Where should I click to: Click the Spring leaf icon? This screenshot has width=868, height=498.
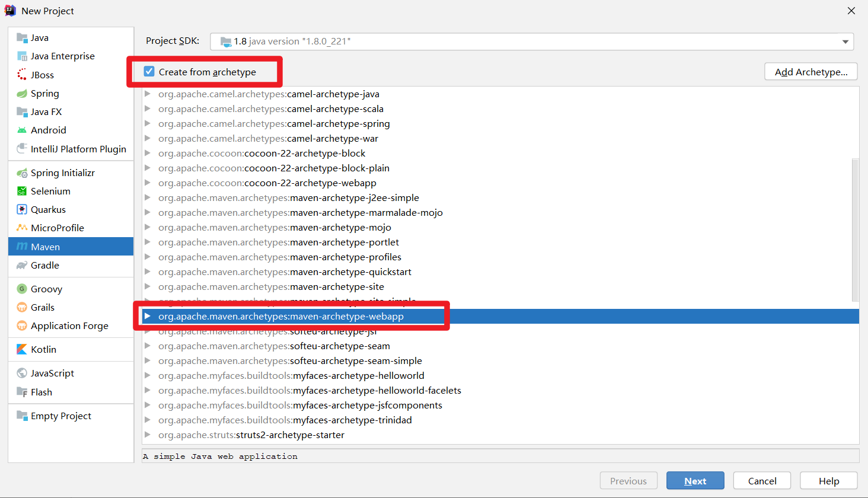coord(22,94)
